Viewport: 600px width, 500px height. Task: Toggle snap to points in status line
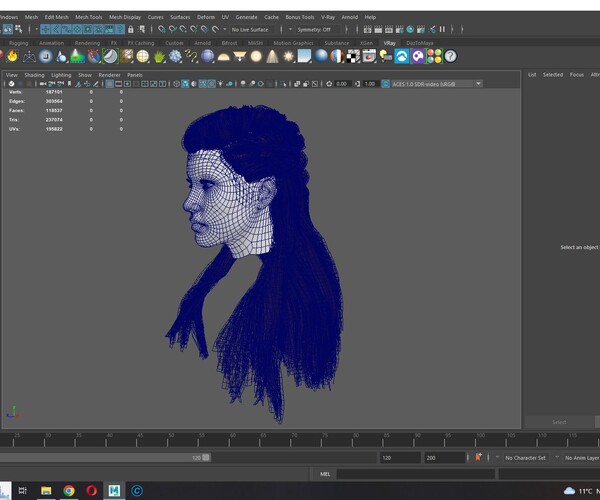click(x=183, y=29)
